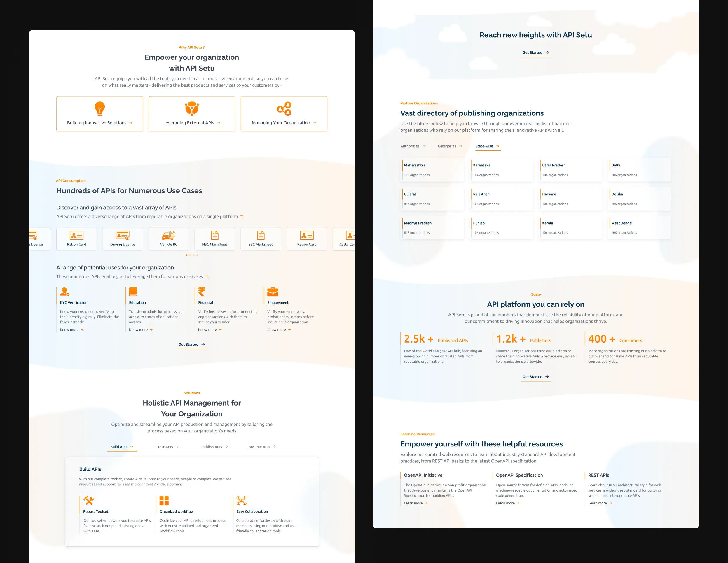Click the State-wise filter arrow
Viewport: 728px width, 563px height.
tap(498, 146)
